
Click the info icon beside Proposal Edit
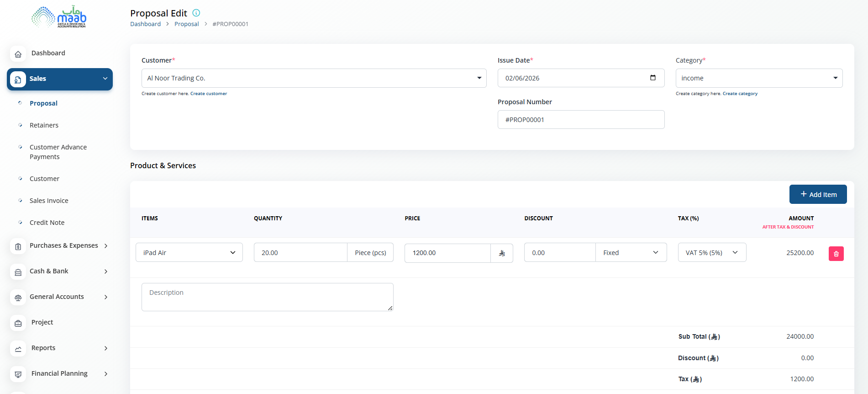click(x=196, y=13)
